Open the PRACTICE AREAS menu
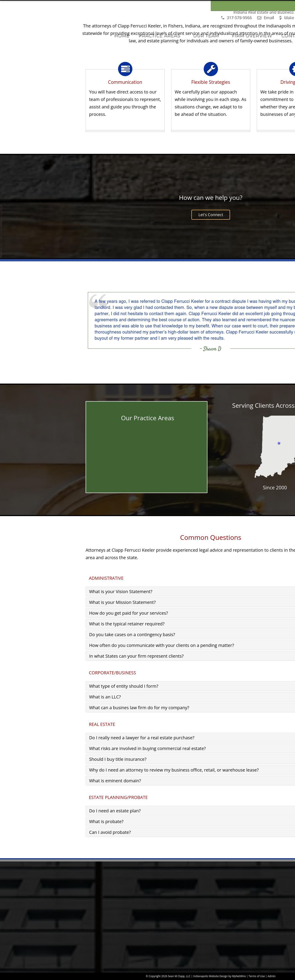 coord(160,36)
